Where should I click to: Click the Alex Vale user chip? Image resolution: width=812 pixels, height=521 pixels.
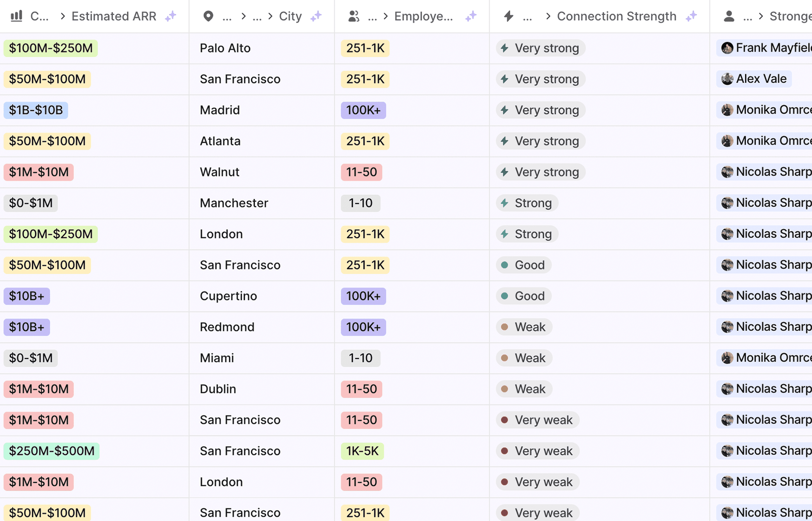pyautogui.click(x=754, y=79)
